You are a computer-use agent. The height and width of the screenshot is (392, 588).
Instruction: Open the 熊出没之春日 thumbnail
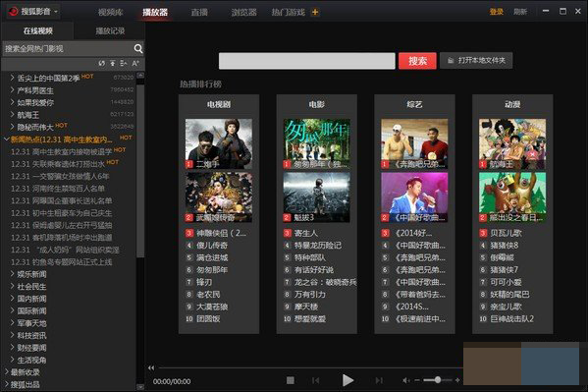click(x=512, y=197)
